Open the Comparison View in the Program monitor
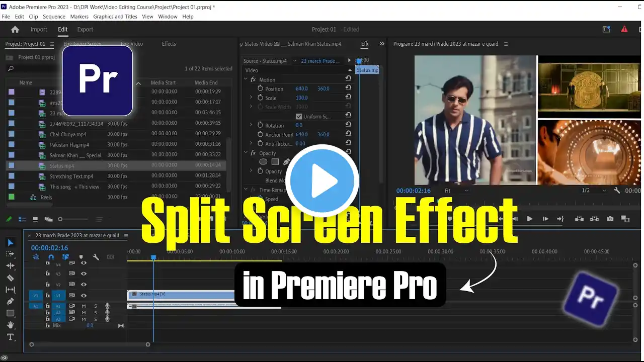Image resolution: width=644 pixels, height=362 pixels. coord(625,219)
